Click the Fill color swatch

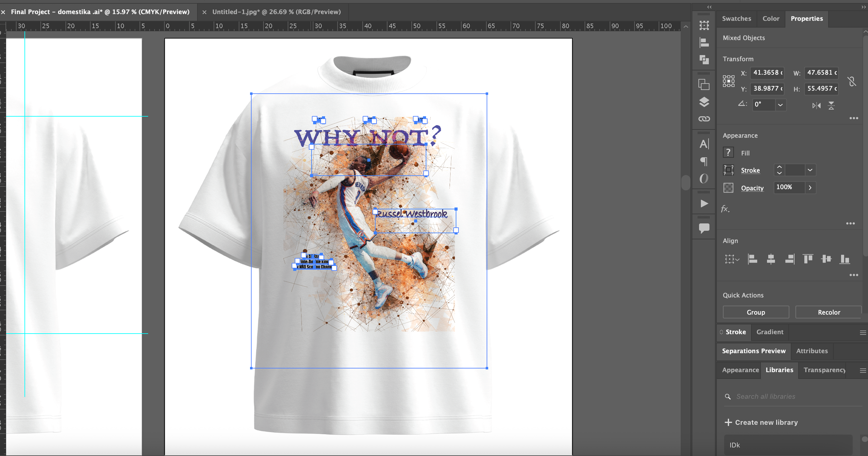pos(728,153)
